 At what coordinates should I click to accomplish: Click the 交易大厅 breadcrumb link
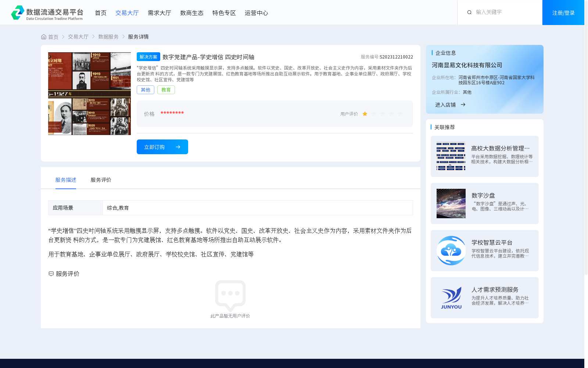78,37
